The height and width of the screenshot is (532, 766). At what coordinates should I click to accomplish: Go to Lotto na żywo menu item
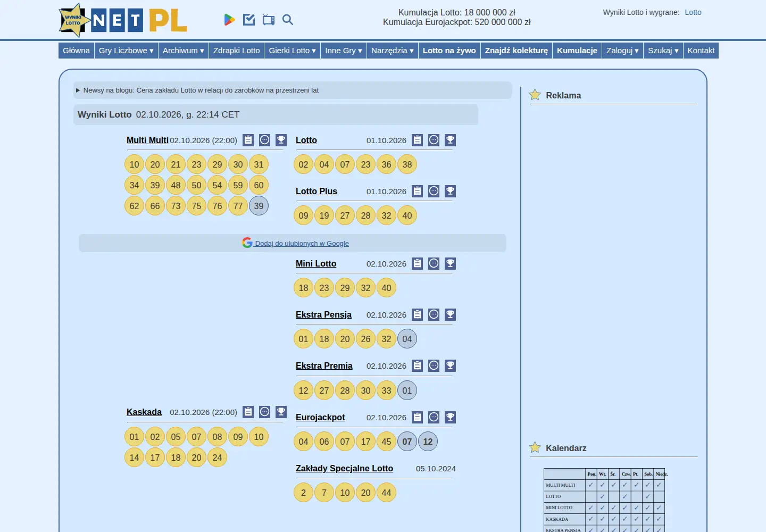click(449, 51)
